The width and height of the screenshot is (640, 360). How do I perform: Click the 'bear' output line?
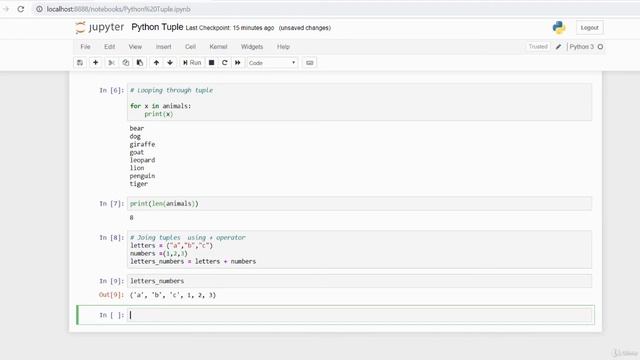click(x=137, y=128)
